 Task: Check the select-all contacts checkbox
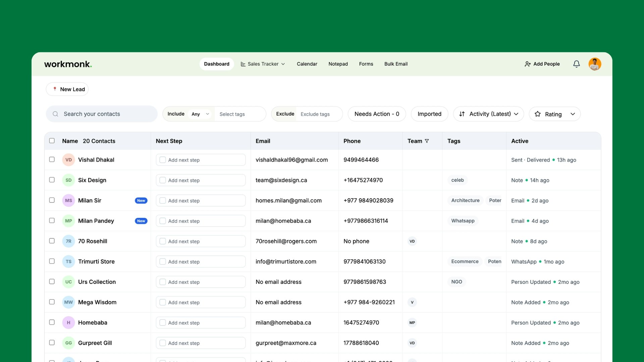click(x=52, y=141)
